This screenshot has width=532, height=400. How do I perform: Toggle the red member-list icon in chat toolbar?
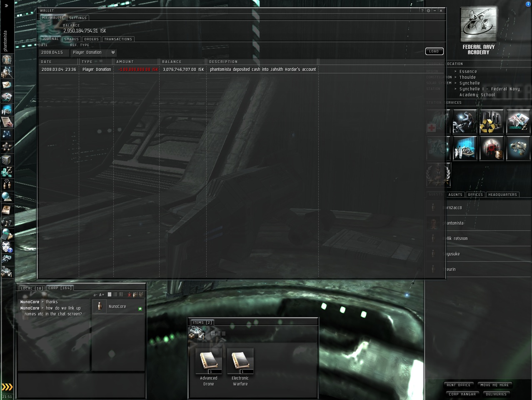tap(130, 295)
